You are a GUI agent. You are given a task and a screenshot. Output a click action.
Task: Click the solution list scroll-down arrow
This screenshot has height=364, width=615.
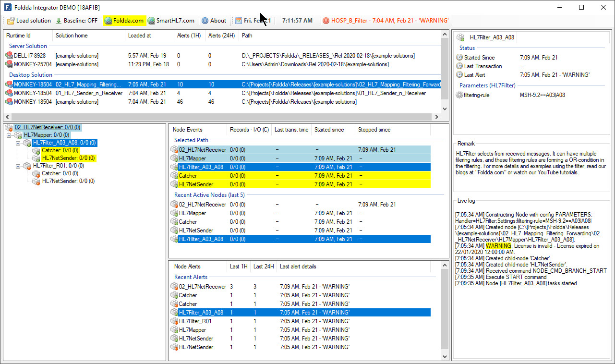point(445,109)
